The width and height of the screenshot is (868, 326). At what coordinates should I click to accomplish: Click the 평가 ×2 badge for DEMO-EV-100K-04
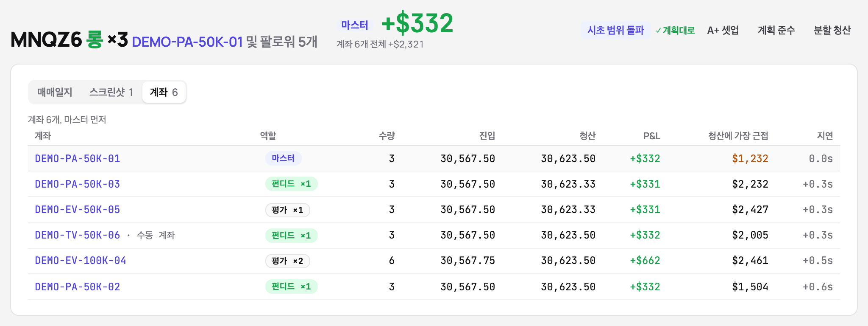pyautogui.click(x=288, y=261)
